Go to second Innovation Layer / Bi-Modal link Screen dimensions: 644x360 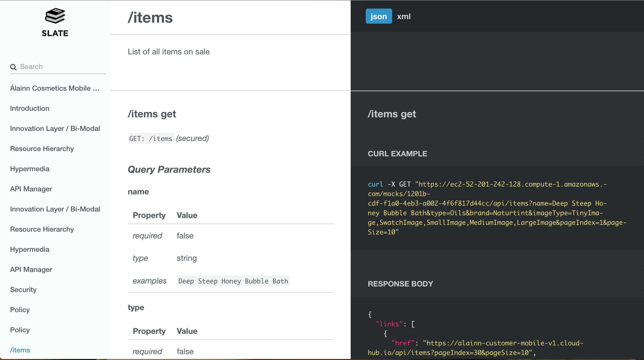55,209
